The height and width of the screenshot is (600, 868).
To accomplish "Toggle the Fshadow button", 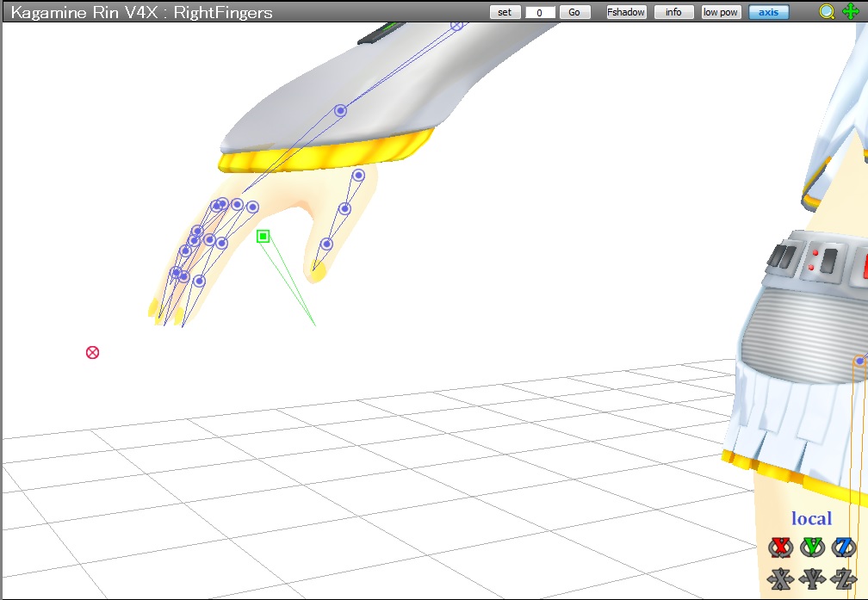I will click(x=626, y=12).
